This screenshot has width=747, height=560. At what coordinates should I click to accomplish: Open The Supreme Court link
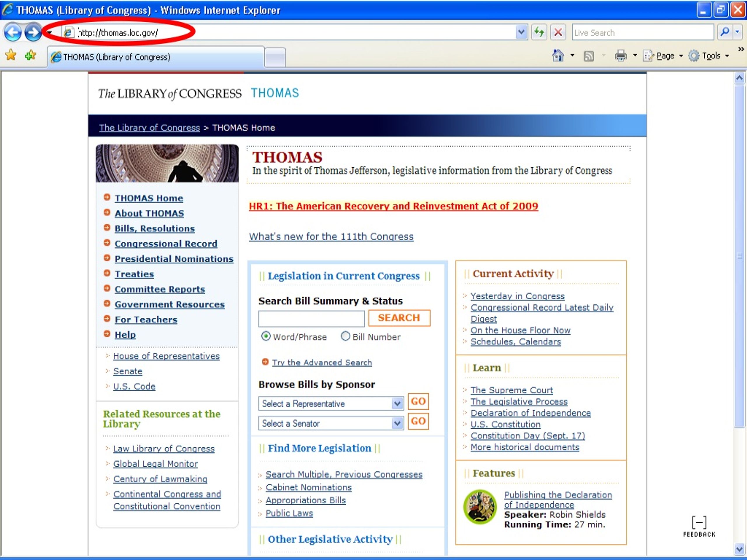[x=512, y=390]
